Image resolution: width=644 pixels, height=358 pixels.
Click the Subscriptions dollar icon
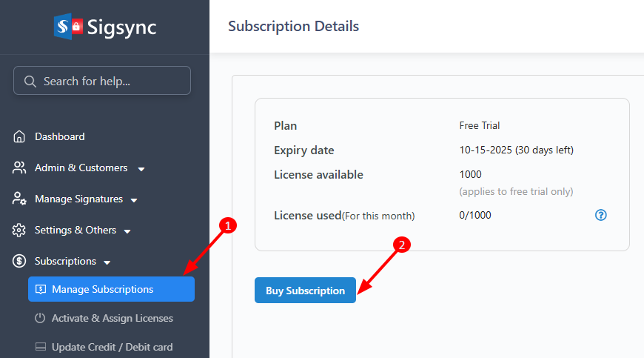[19, 262]
